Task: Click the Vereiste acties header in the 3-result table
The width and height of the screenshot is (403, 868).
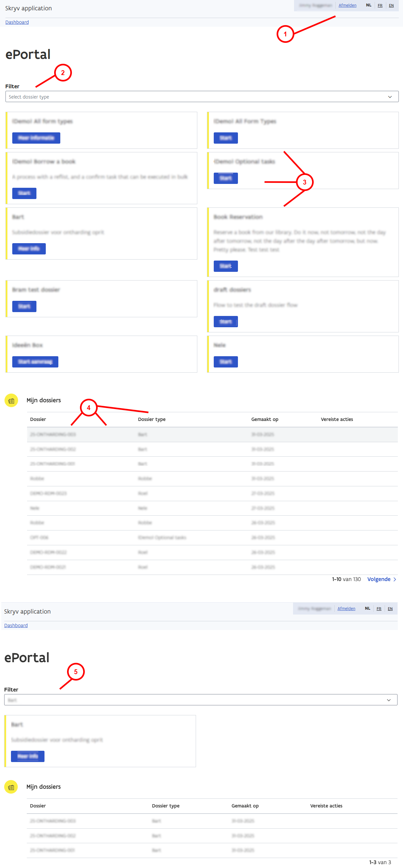Action: point(326,806)
